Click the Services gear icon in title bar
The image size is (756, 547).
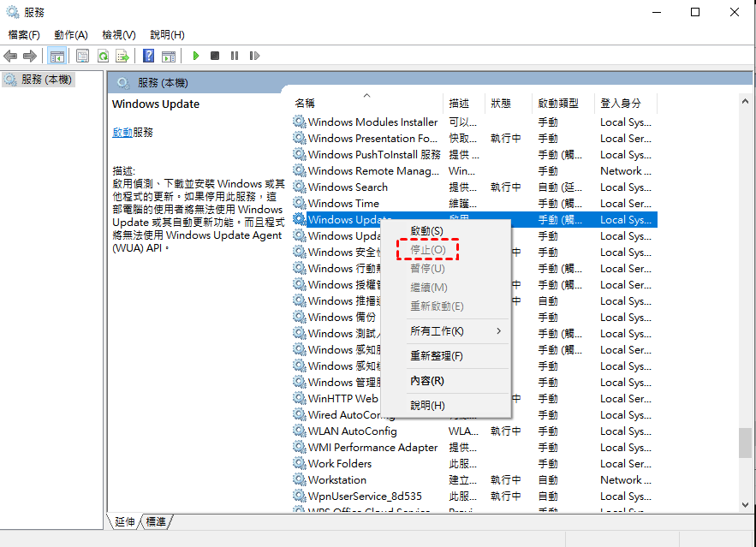13,12
